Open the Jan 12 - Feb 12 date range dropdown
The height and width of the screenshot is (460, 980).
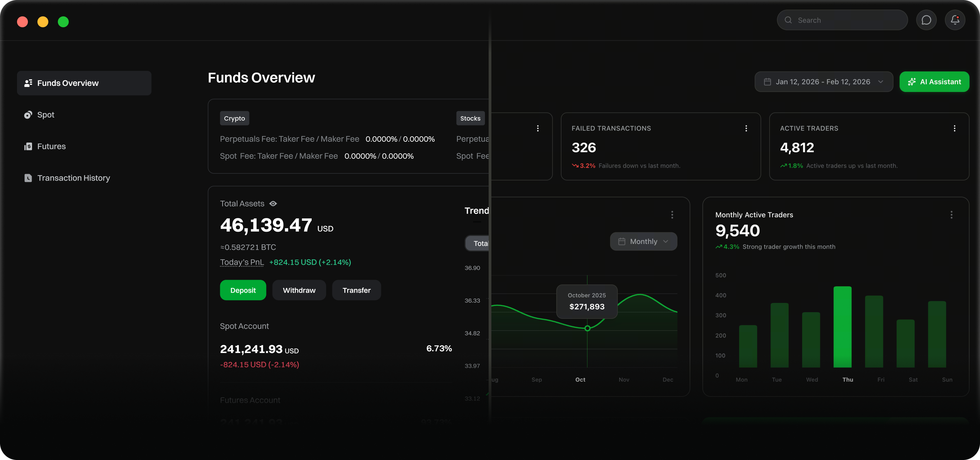pyautogui.click(x=882, y=81)
